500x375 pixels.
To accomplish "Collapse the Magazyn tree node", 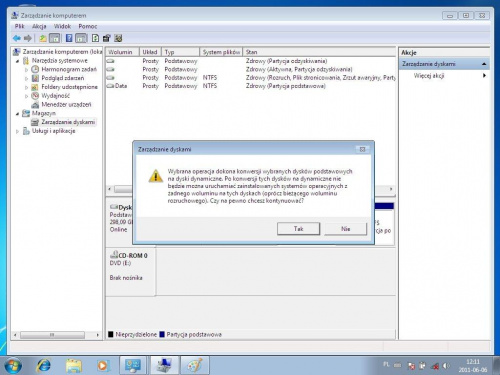I will click(17, 114).
